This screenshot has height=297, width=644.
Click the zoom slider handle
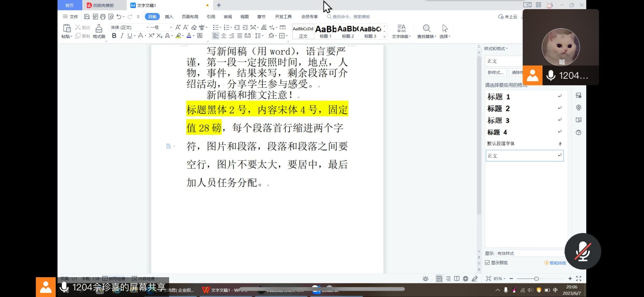[x=536, y=279]
